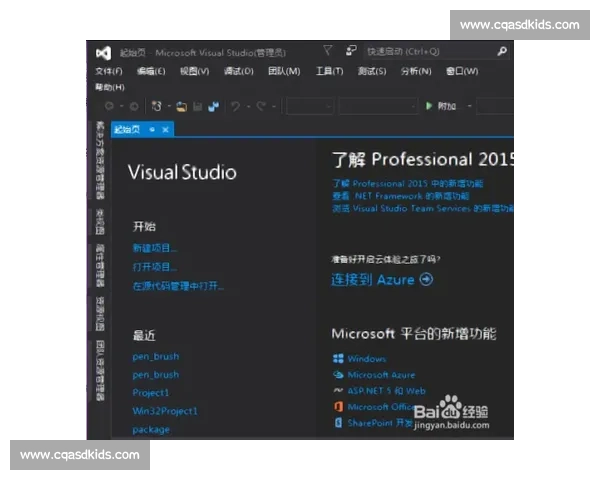Open the 资源视图 side tab

click(x=100, y=313)
